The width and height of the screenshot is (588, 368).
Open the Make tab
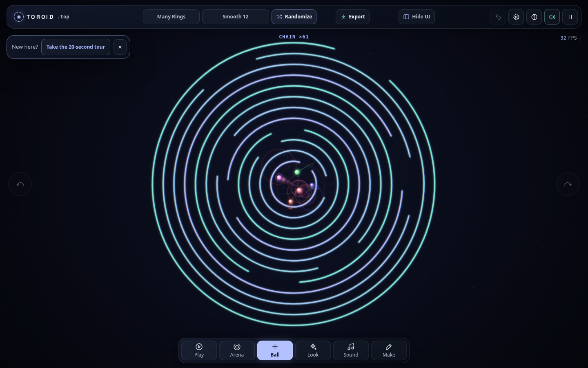coord(389,350)
